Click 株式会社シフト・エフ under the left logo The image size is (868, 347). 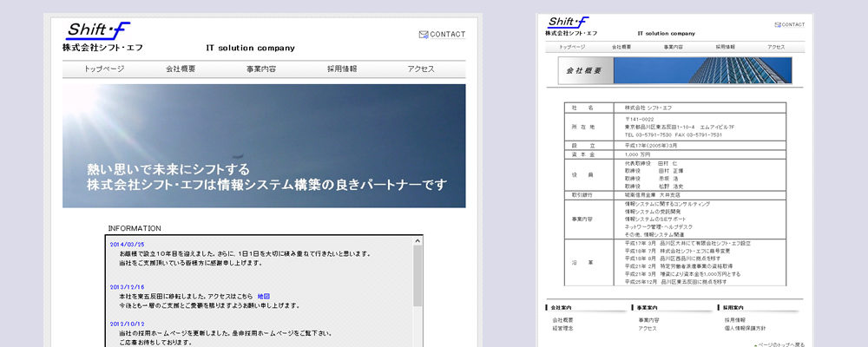coord(103,49)
